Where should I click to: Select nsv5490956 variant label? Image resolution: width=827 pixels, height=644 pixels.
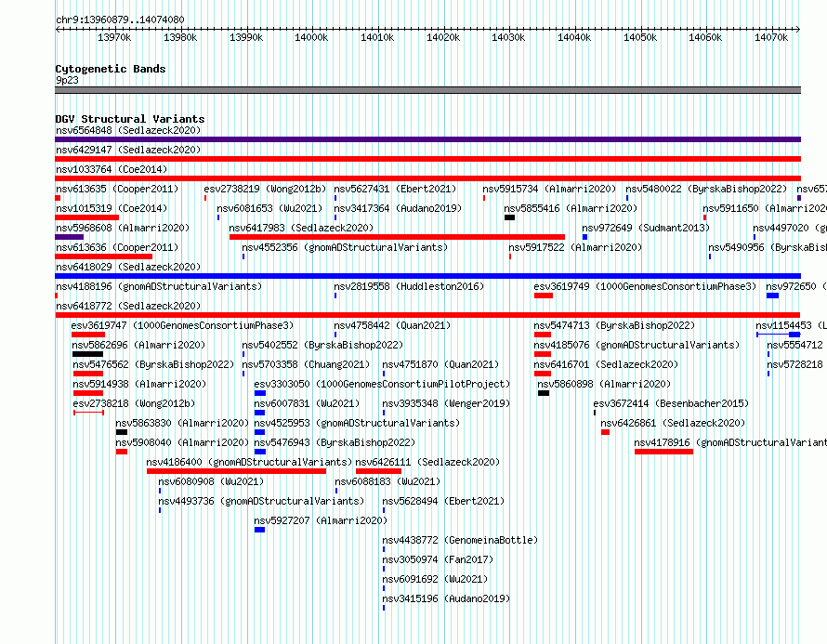768,247
